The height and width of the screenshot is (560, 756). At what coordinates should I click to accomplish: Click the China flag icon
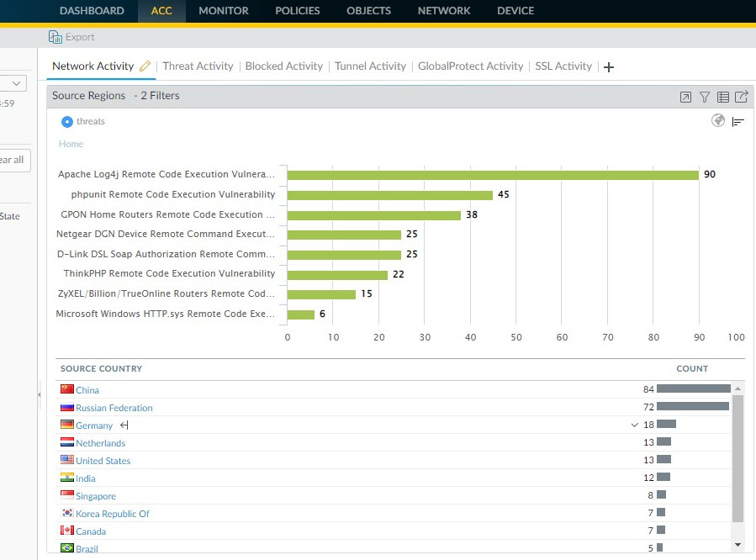(67, 389)
